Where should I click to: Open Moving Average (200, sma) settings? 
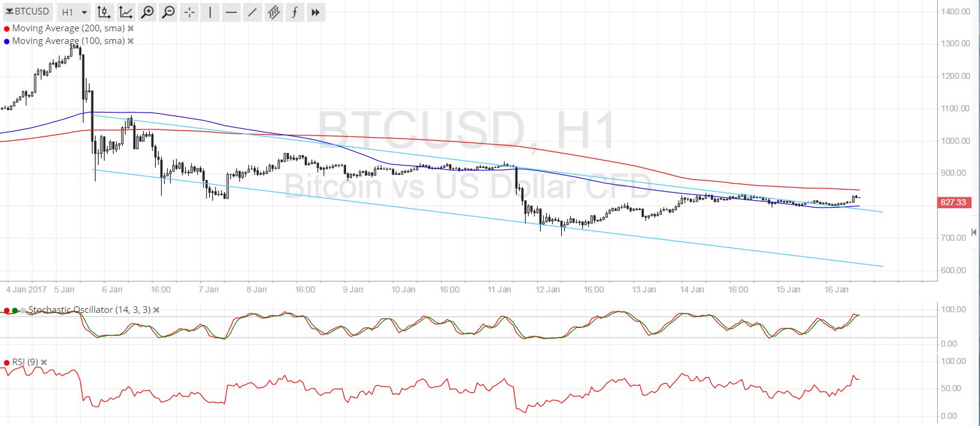tap(69, 28)
